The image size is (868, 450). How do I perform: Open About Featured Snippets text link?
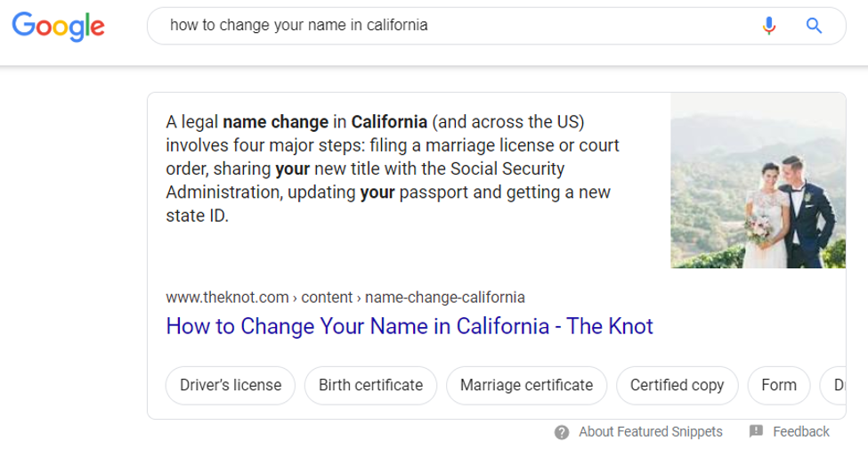coord(650,432)
